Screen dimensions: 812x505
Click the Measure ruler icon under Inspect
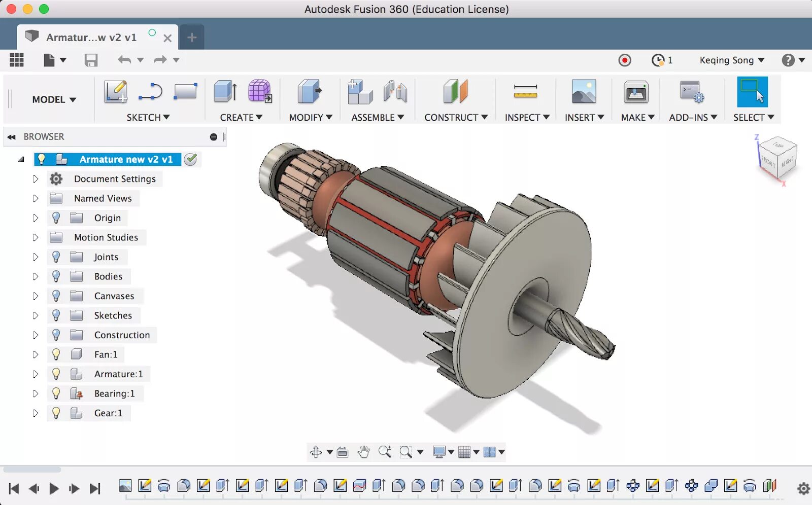click(x=525, y=92)
